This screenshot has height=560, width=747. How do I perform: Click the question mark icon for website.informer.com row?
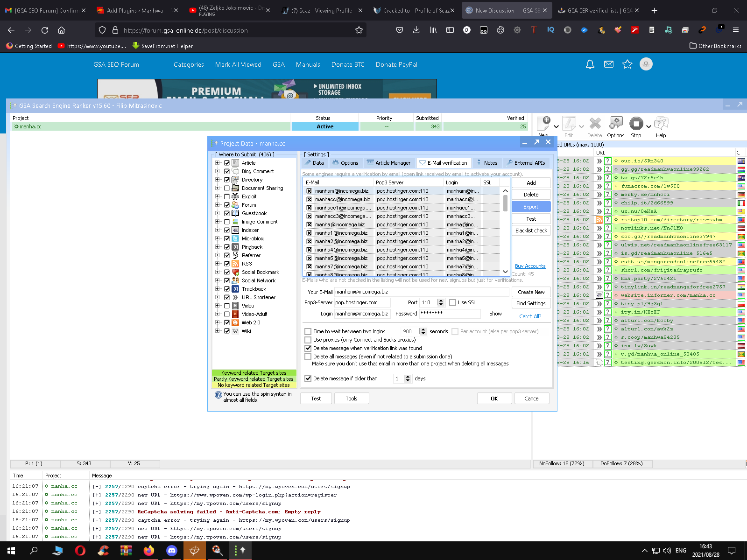[x=608, y=295]
